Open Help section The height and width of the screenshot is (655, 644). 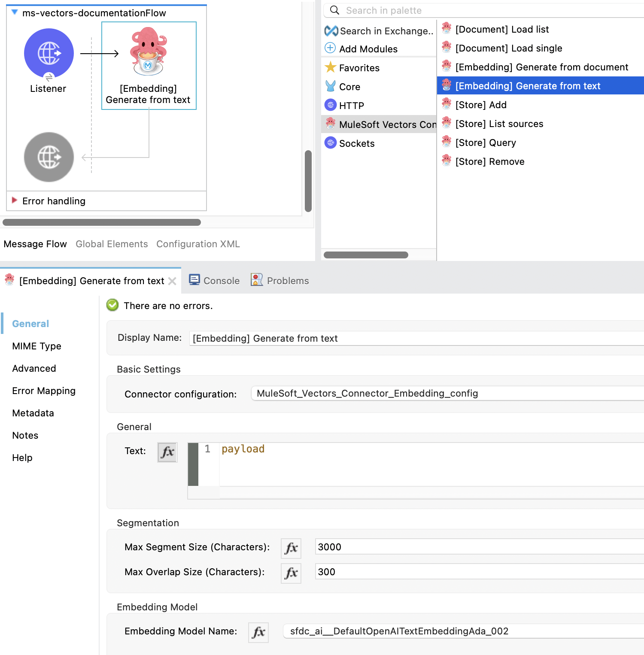pyautogui.click(x=22, y=458)
